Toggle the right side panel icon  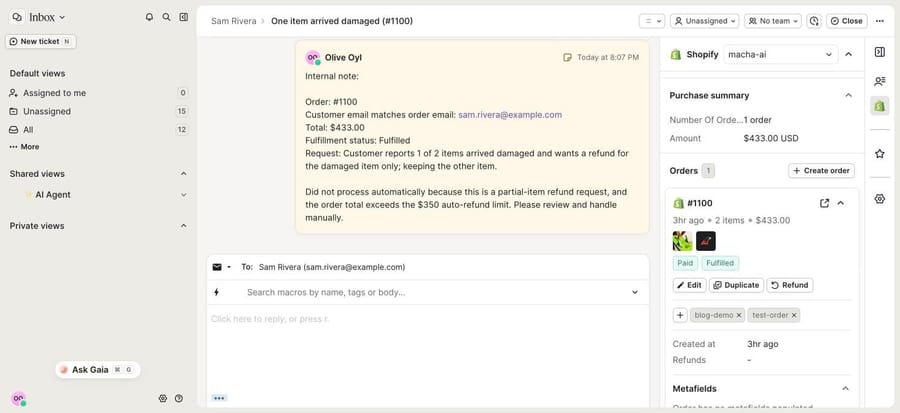coord(879,52)
